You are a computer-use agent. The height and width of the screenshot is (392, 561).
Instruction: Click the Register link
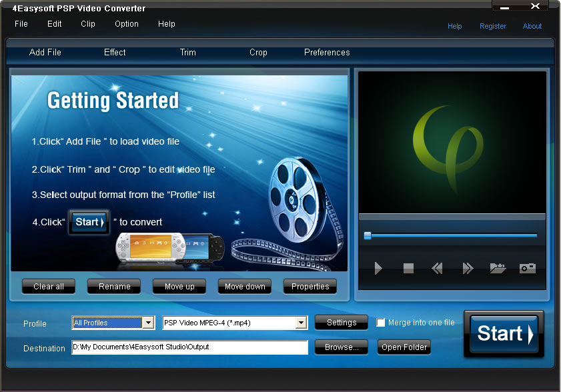point(493,27)
